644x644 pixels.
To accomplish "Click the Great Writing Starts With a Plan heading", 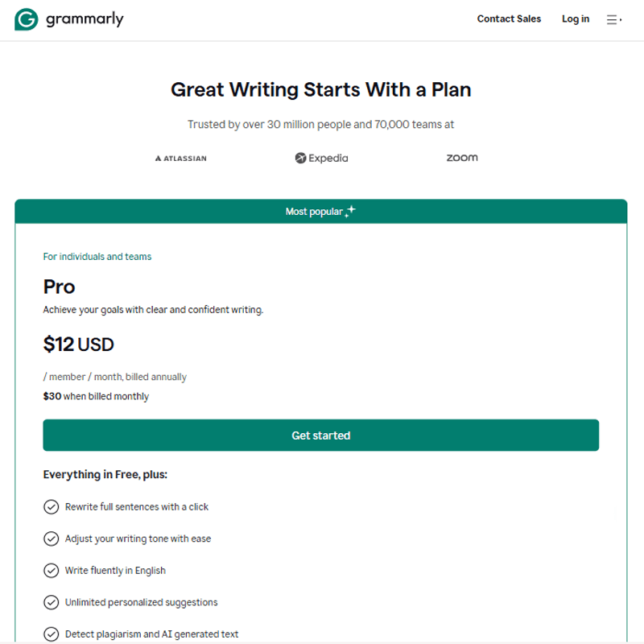I will 320,89.
